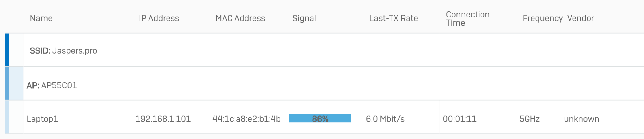Image resolution: width=644 pixels, height=139 pixels.
Task: Click the Connection Time column header
Action: pyautogui.click(x=467, y=19)
